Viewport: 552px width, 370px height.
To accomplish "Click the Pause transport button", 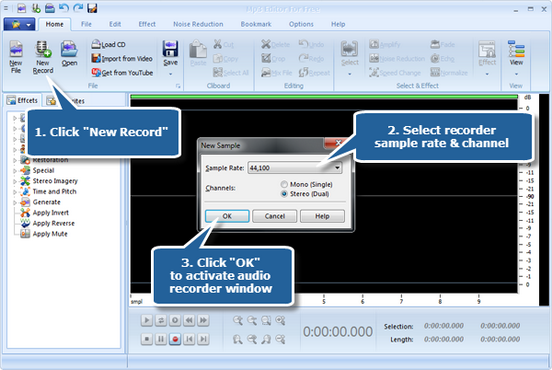I will pyautogui.click(x=161, y=339).
